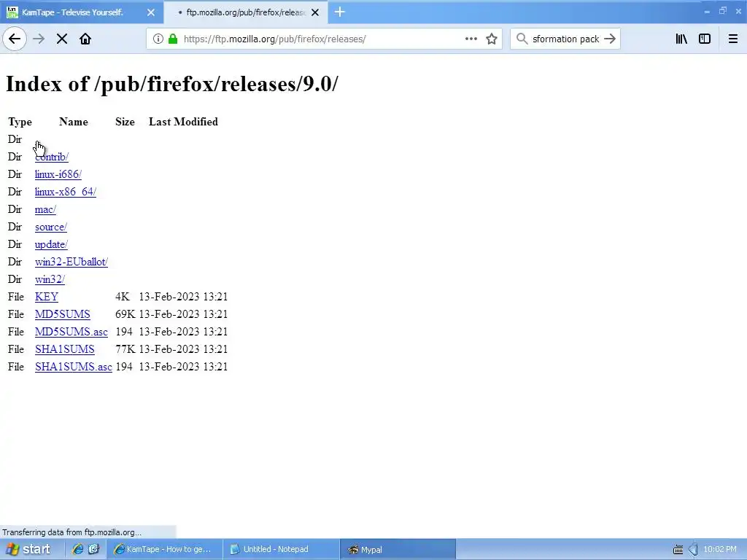Click the Index of /pub/firefox/releases/9.0/ heading
This screenshot has width=747, height=560.
(172, 84)
